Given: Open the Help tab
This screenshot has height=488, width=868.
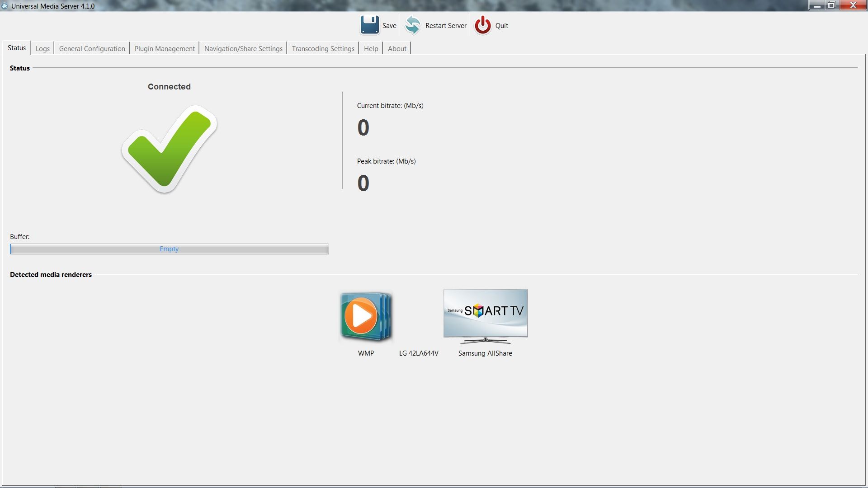Looking at the screenshot, I should (371, 48).
